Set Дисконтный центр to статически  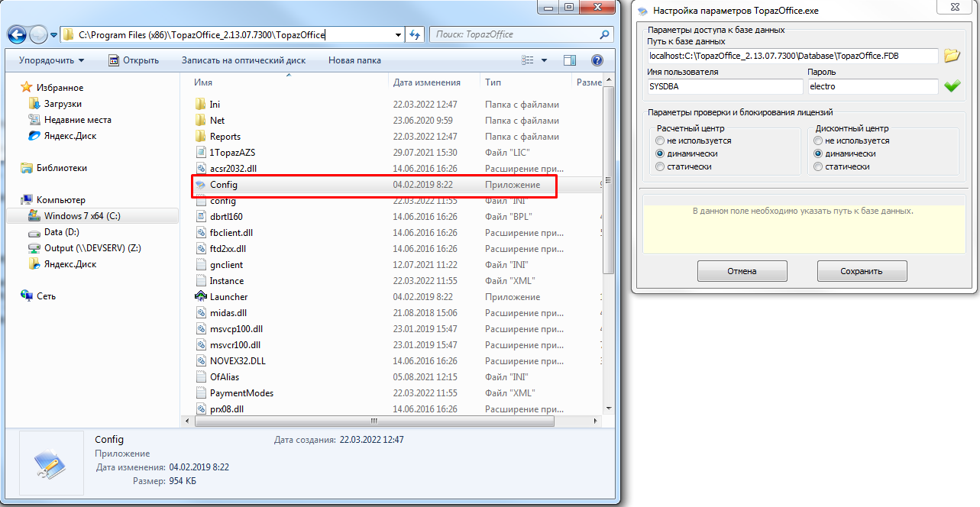(818, 166)
